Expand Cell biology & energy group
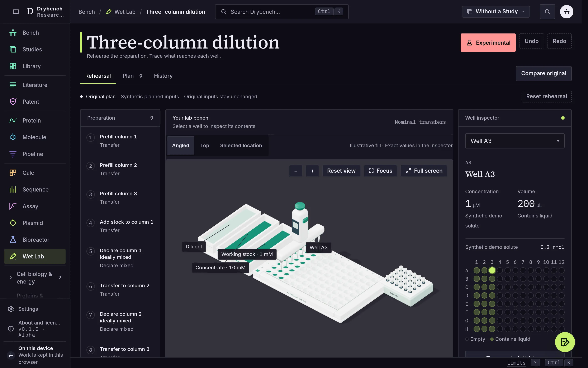588x368 pixels. (35, 278)
